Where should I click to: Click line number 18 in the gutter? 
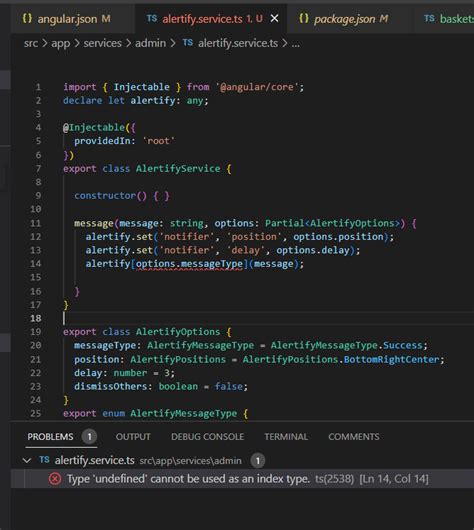click(35, 318)
